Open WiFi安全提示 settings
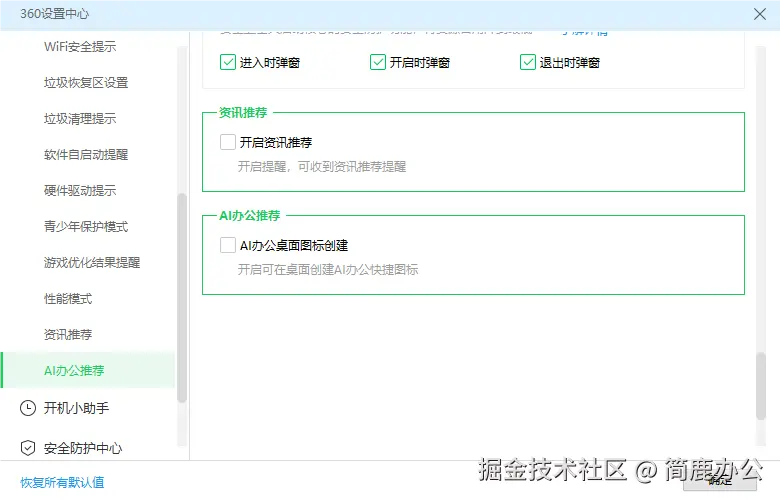The height and width of the screenshot is (500, 780). [x=80, y=47]
